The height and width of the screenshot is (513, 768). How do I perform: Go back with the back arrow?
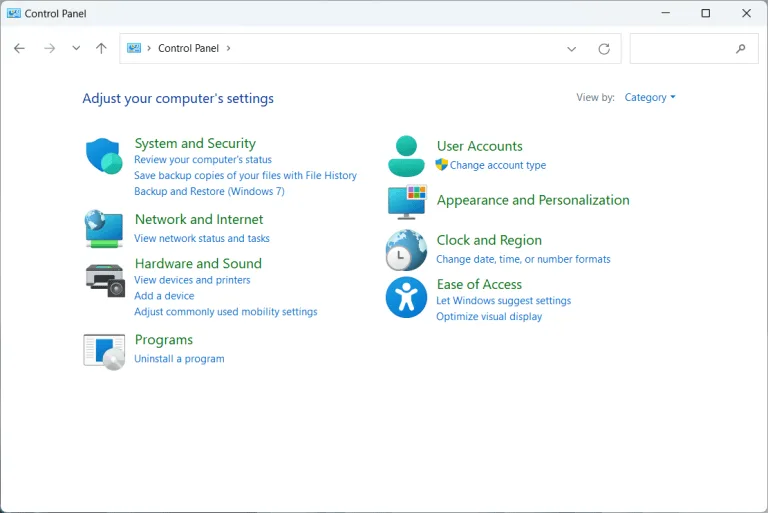click(19, 49)
